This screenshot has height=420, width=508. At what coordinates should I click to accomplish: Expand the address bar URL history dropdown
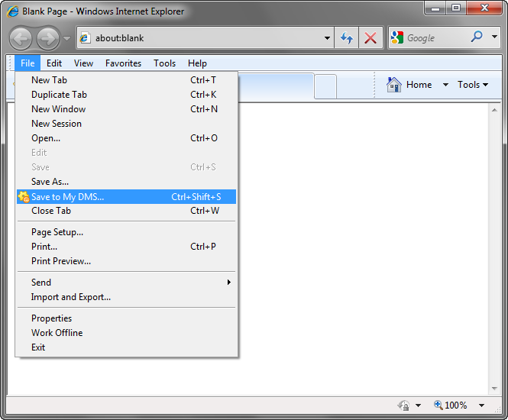(327, 38)
